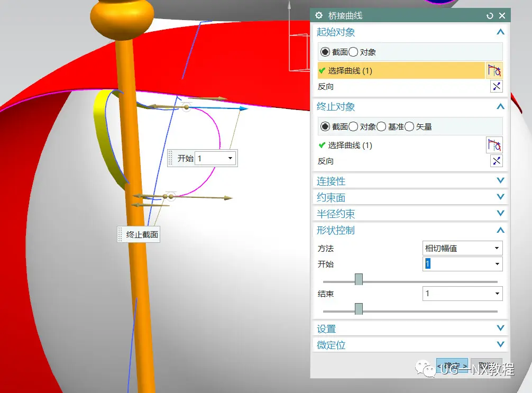
Task: Click 反向 reverse-direction icon in 起始对象
Action: click(497, 87)
